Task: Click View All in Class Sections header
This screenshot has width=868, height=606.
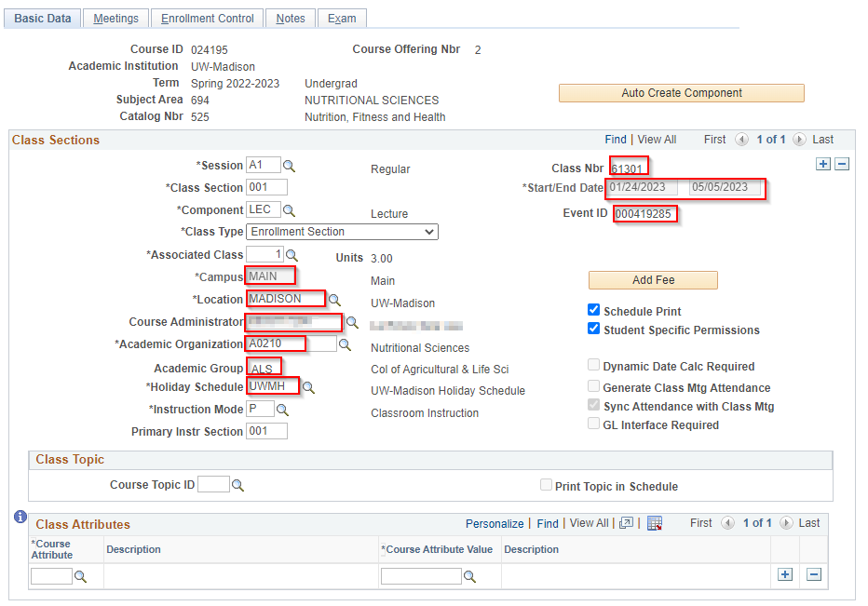Action: (658, 140)
